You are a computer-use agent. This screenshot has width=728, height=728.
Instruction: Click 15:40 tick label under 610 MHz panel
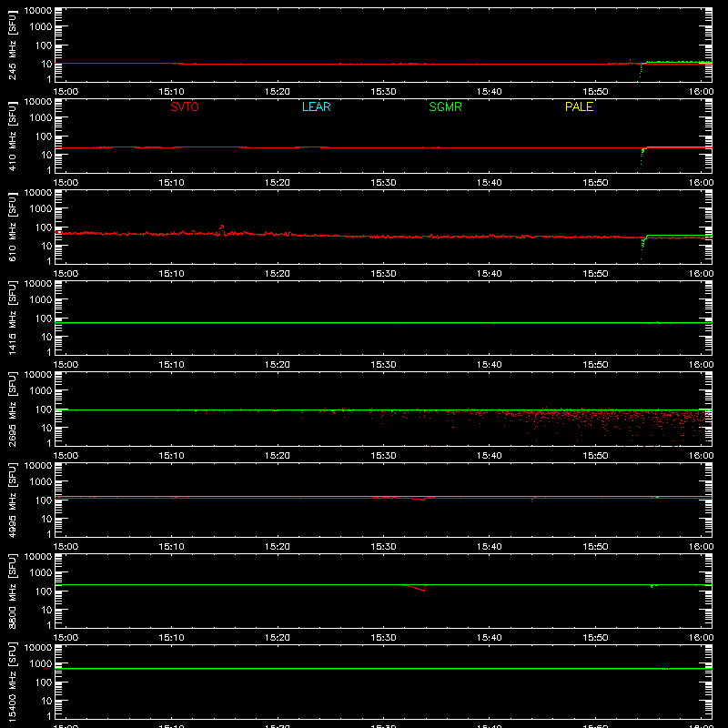click(490, 274)
